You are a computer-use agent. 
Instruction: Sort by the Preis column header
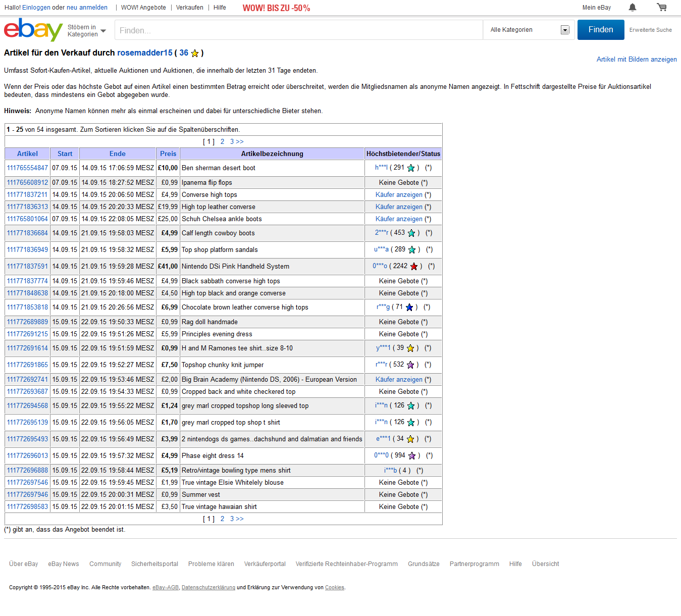click(168, 153)
